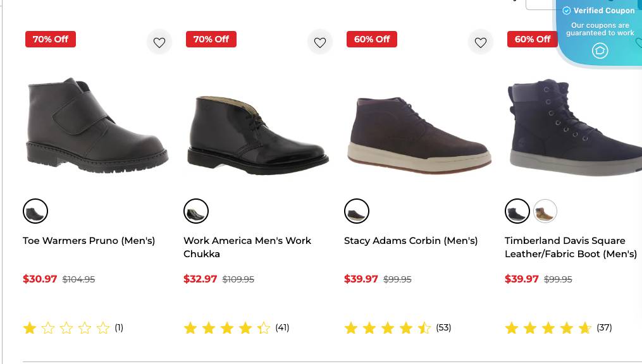Image resolution: width=642 pixels, height=364 pixels.
Task: Toggle wishlist heart for Stacy Adams Corbin
Action: click(481, 42)
